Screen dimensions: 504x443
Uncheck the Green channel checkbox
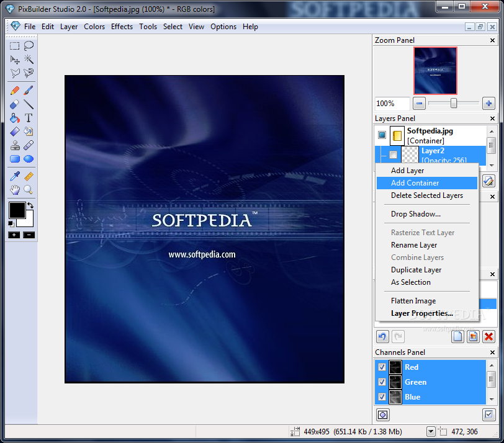coord(382,382)
